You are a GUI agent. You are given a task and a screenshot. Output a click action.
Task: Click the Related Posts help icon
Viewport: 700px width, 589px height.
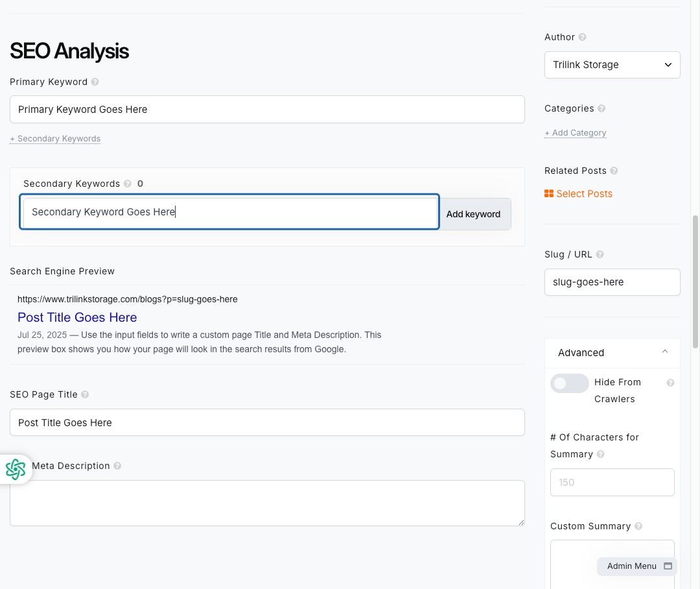(x=614, y=171)
